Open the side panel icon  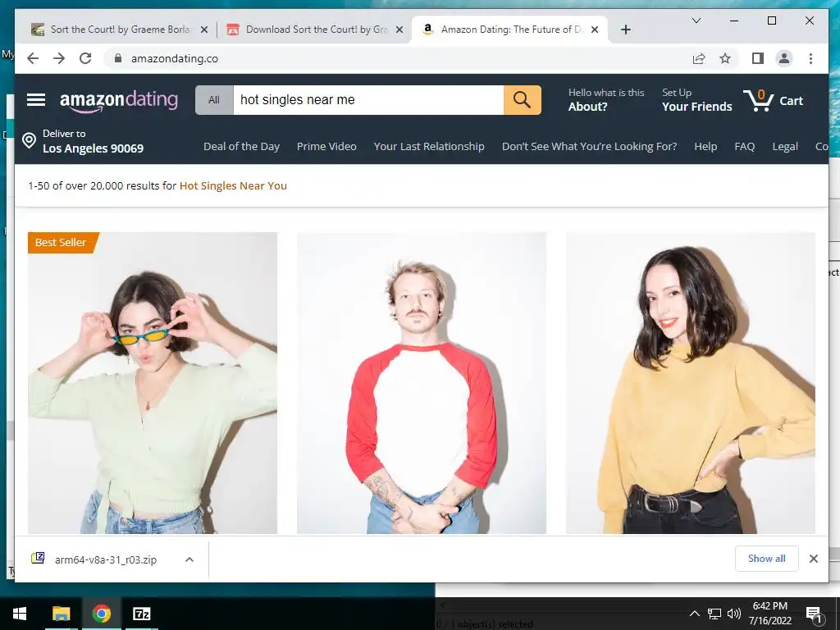757,58
